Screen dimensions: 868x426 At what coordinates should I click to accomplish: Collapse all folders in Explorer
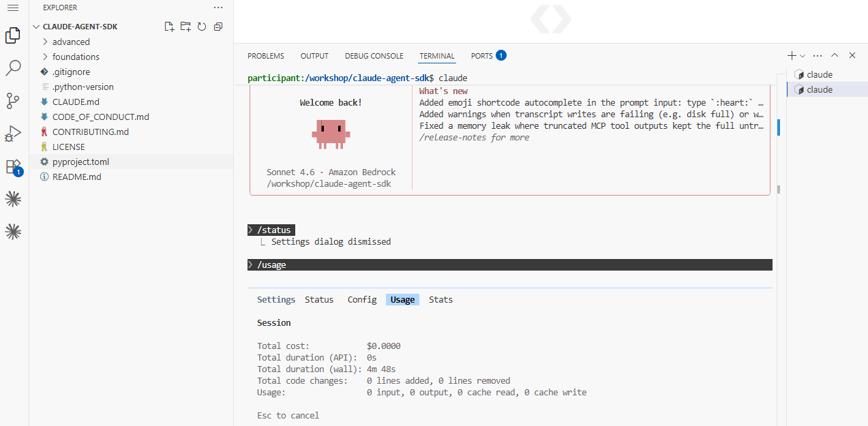click(x=218, y=27)
